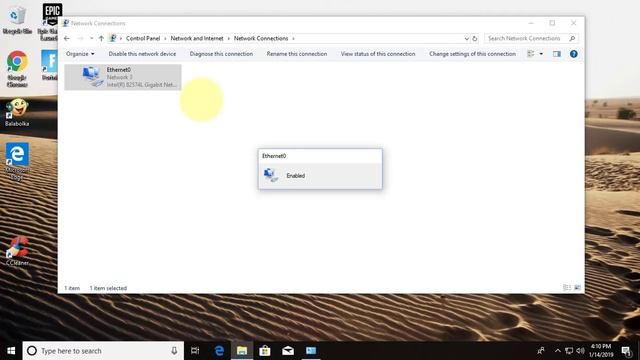The height and width of the screenshot is (360, 640).
Task: Click the '1 item selected' status text
Action: 108,288
